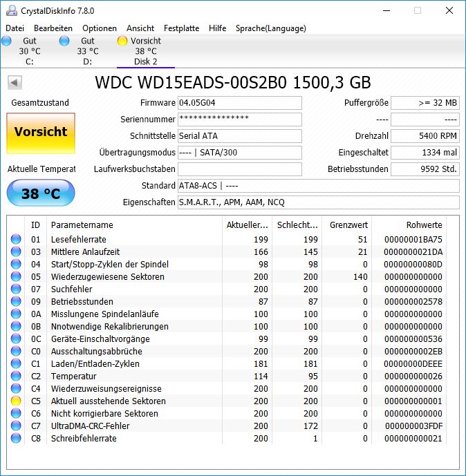
Task: Click the Schnittstelle field Serial ATA
Action: [x=240, y=136]
